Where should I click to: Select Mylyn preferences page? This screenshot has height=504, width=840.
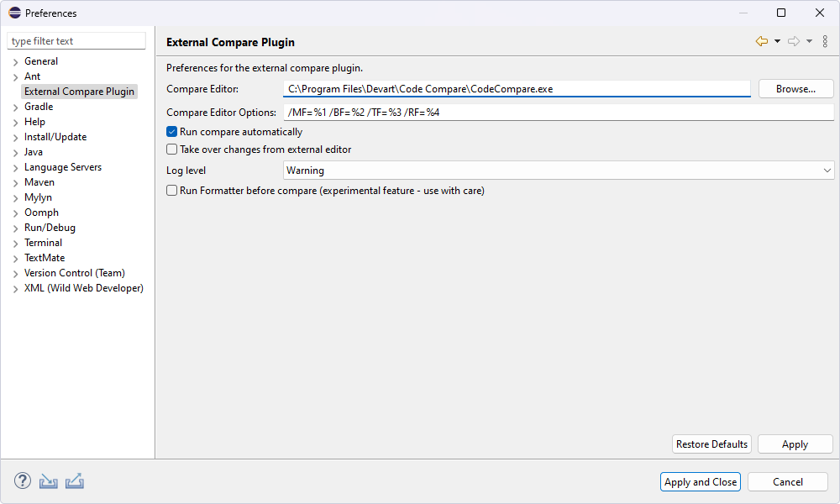[x=38, y=197]
